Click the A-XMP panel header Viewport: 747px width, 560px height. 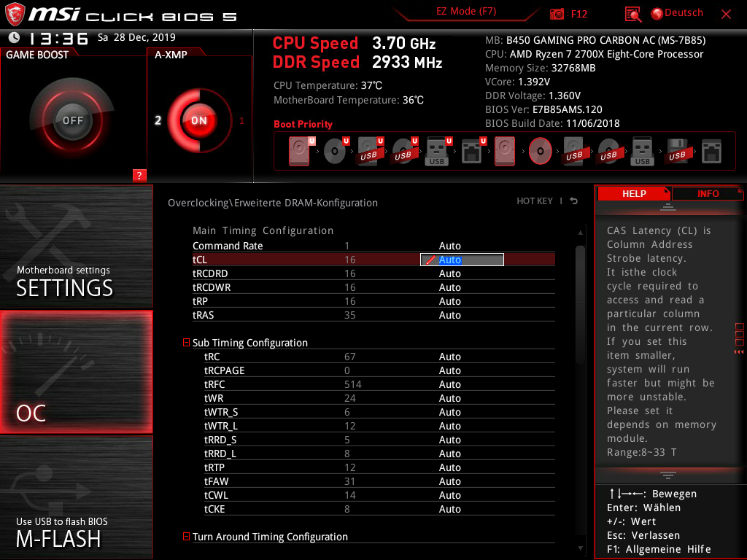[171, 55]
